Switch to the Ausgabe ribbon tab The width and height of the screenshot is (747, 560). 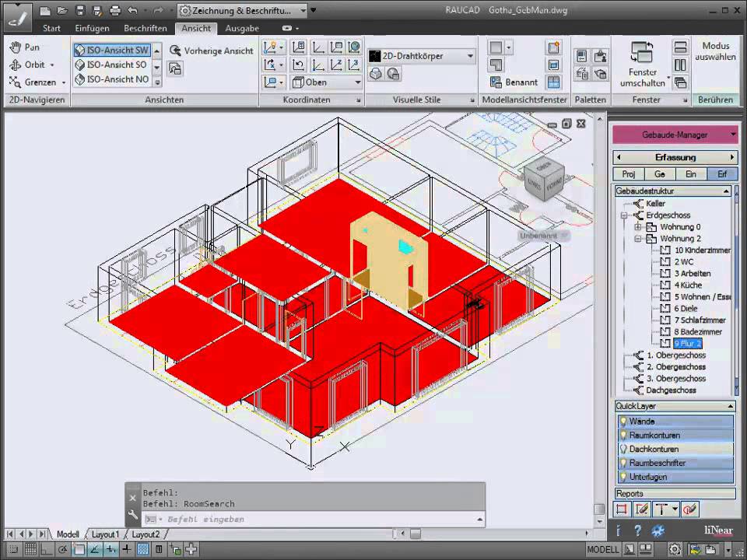(x=242, y=28)
